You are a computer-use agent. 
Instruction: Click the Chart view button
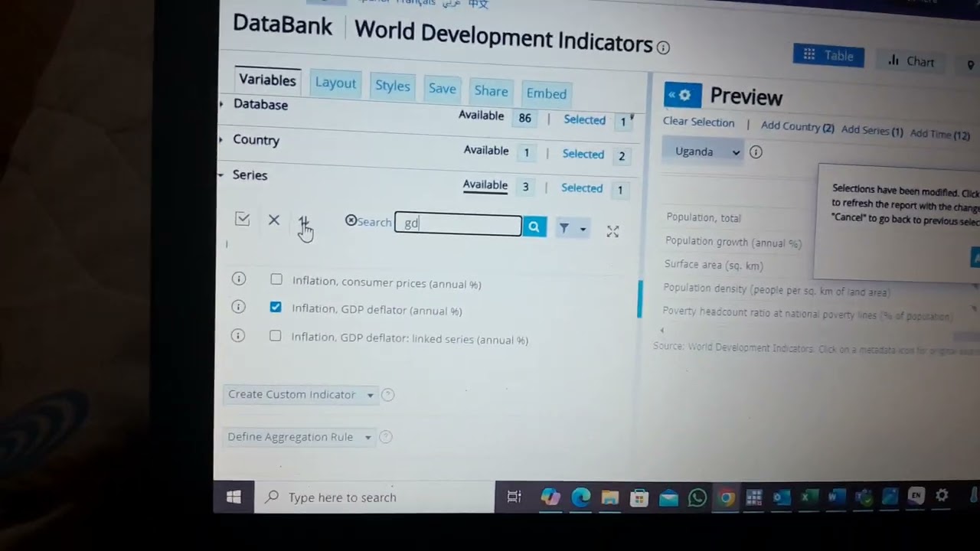pyautogui.click(x=911, y=61)
